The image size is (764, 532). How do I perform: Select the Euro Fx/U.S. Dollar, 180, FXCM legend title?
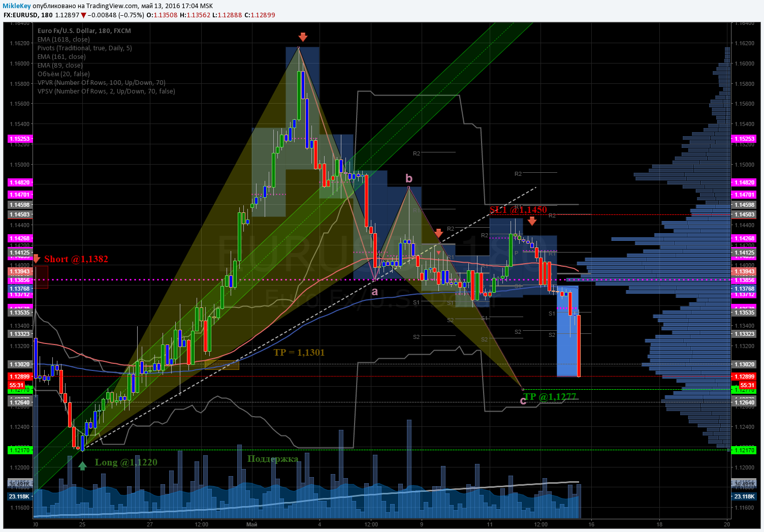84,30
